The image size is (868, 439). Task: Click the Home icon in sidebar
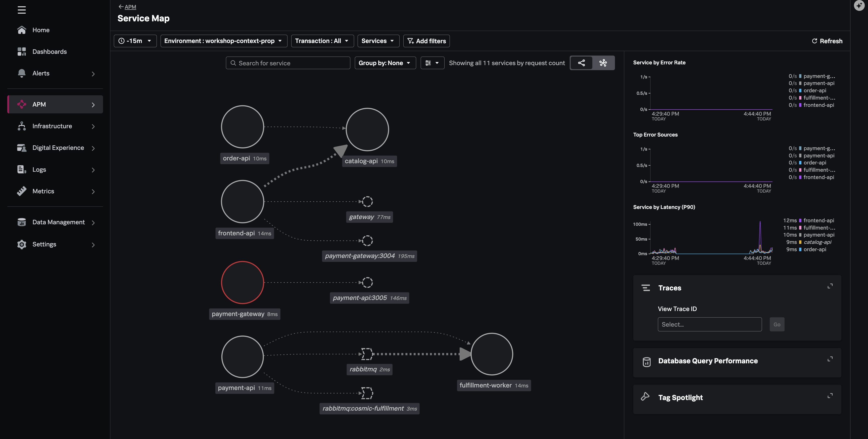click(22, 30)
